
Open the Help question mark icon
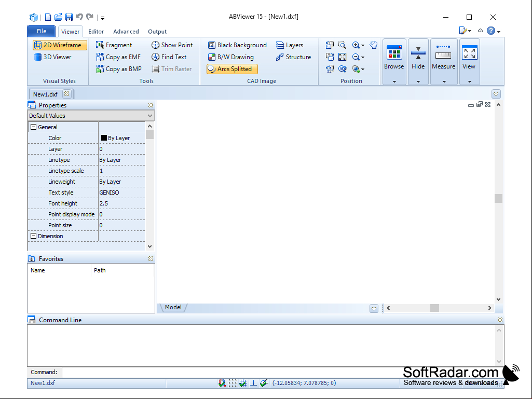coord(490,31)
